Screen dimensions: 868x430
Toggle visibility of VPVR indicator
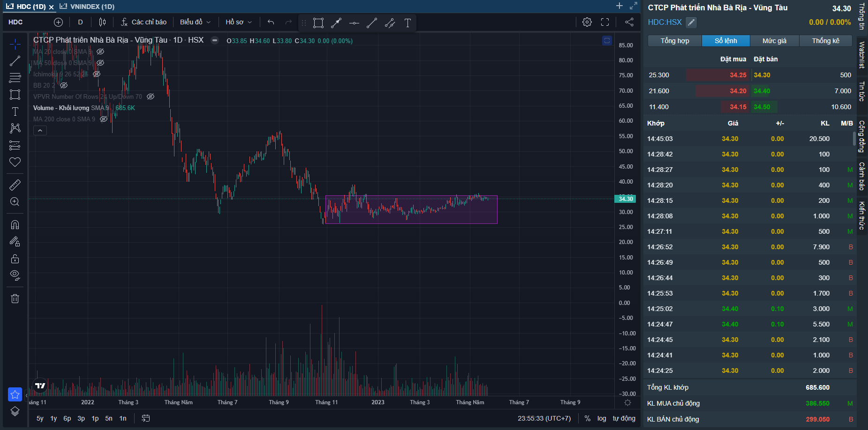point(151,96)
